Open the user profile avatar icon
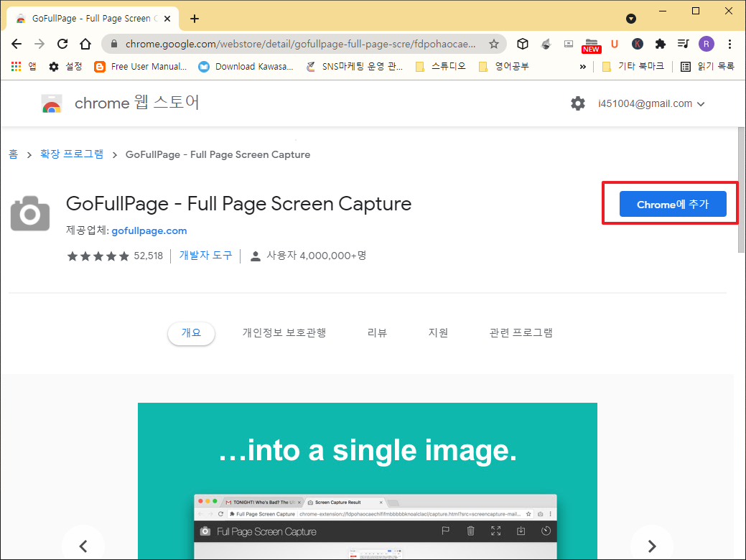Viewport: 746px width, 560px height. (706, 44)
